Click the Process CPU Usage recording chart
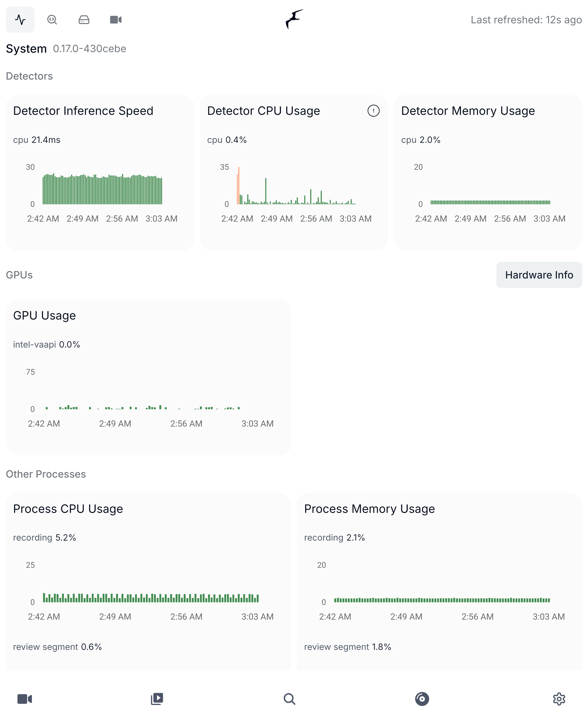Viewport: 588px width, 712px height. pyautogui.click(x=151, y=598)
